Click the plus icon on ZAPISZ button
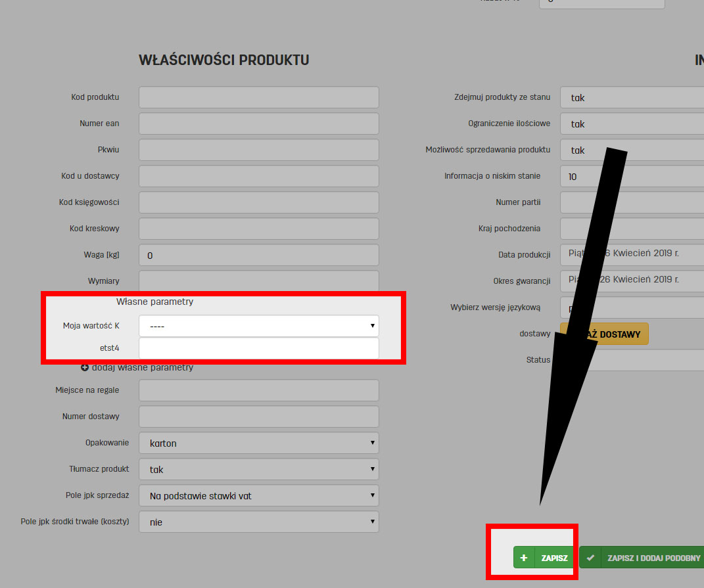704x588 pixels. [524, 557]
